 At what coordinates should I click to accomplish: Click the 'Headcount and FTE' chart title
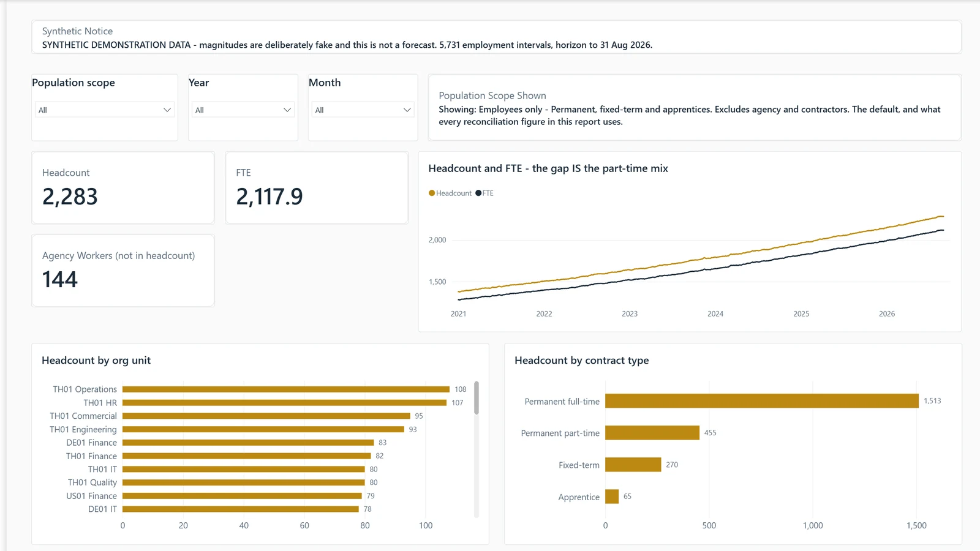[x=548, y=168]
